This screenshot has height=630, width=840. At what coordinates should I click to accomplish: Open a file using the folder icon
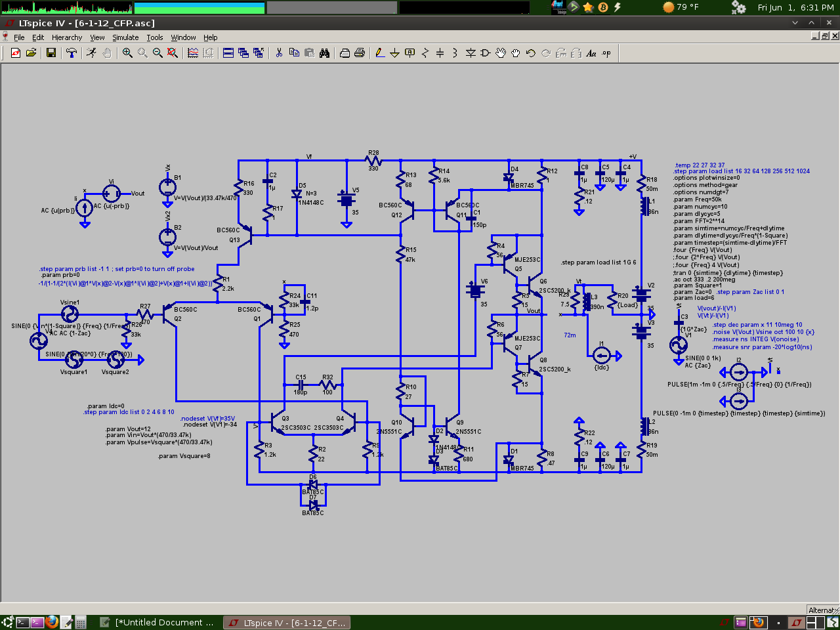31,52
